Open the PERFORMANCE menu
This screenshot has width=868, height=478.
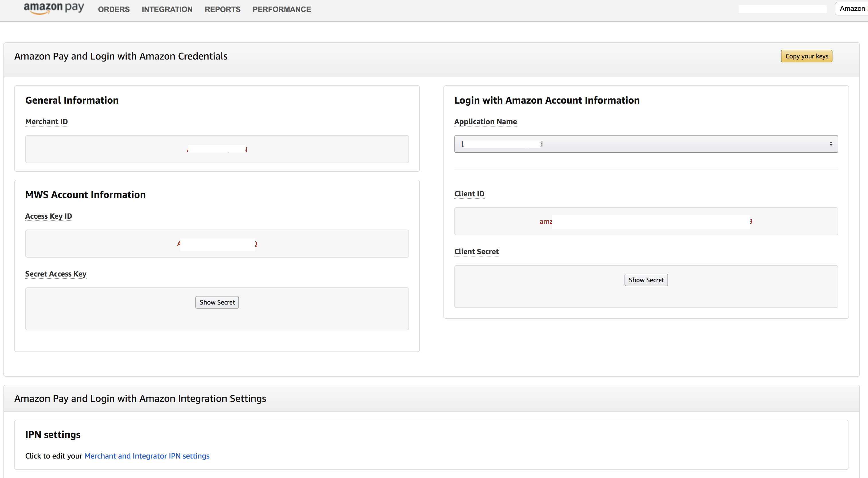click(x=282, y=9)
